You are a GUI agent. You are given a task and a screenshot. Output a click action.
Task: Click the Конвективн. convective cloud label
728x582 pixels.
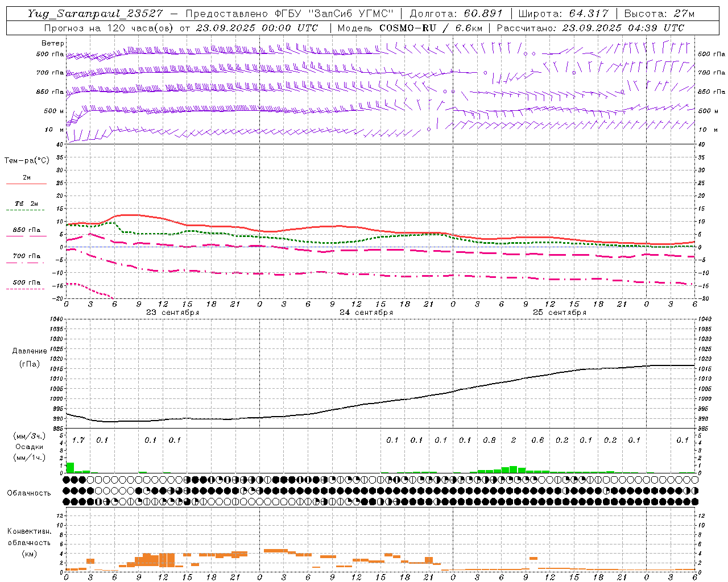[29, 531]
